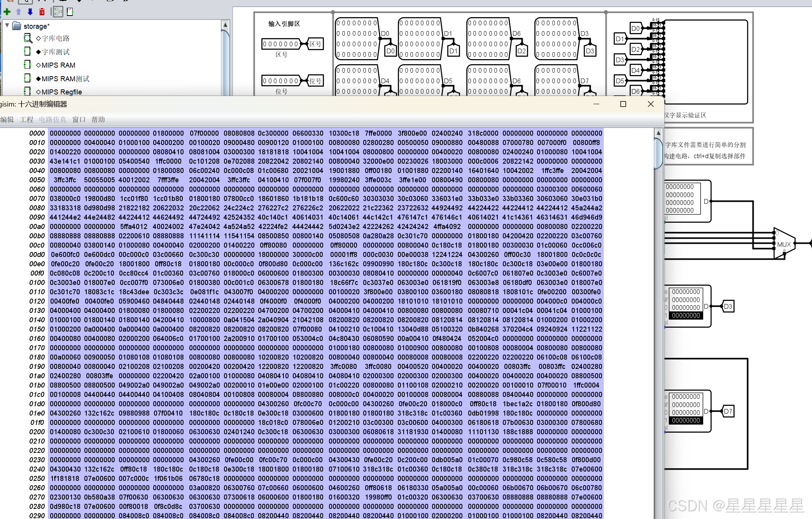This screenshot has width=812, height=519.
Task: Select the edit circuit layout view icon
Action: click(x=58, y=12)
